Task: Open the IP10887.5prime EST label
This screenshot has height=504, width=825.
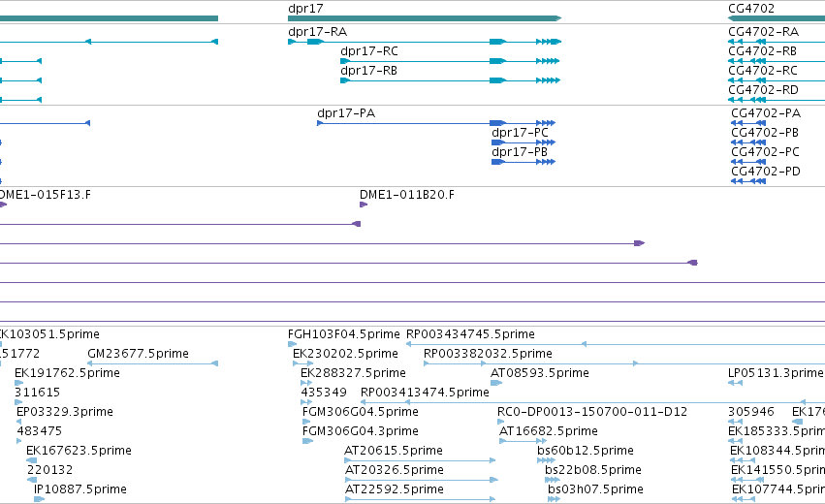Action: 80,489
